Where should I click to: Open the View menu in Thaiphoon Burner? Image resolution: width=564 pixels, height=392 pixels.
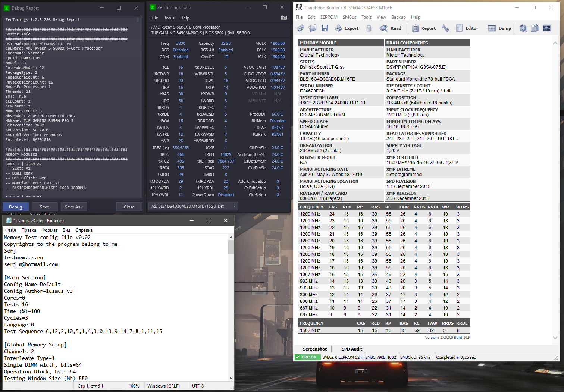[x=381, y=17]
